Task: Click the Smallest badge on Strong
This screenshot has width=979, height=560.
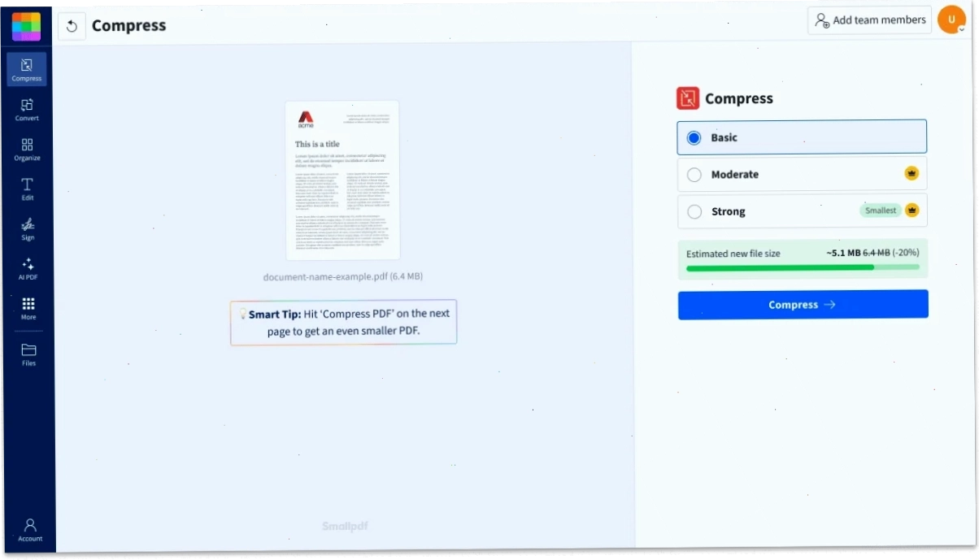Action: point(881,211)
